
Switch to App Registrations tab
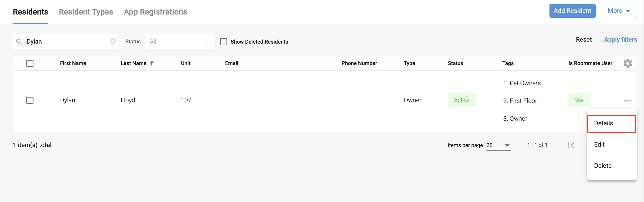[x=155, y=12]
